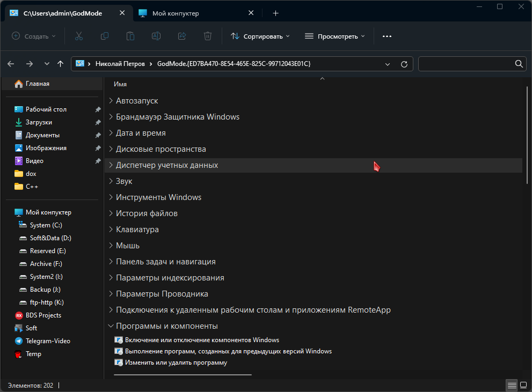
Task: Open BDS Projects in the sidebar
Action: (x=43, y=315)
